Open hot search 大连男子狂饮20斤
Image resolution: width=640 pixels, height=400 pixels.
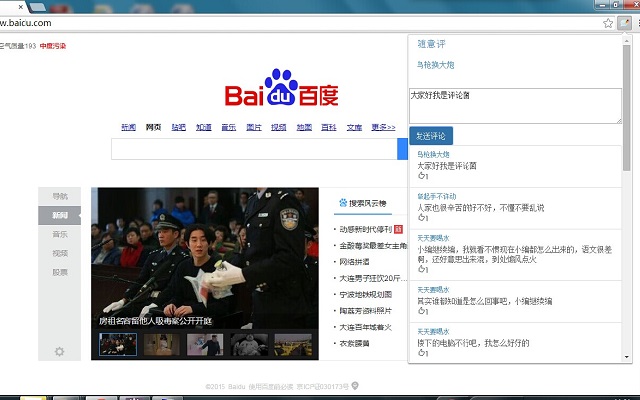click(373, 278)
